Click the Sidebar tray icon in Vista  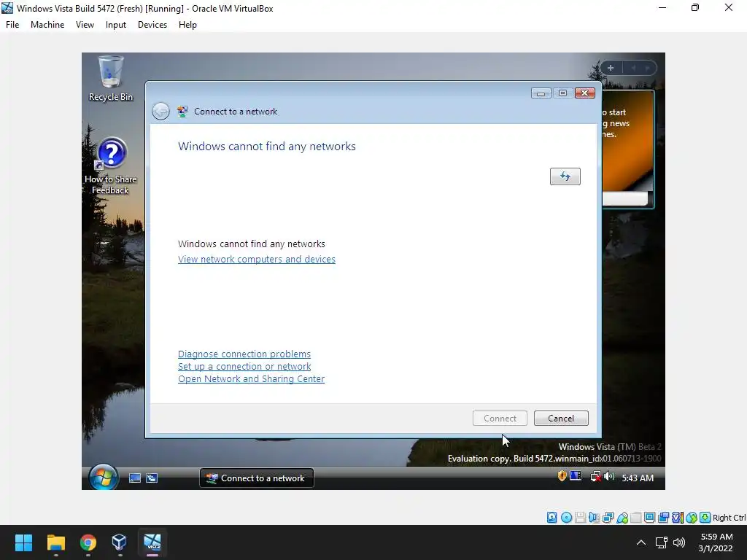[576, 475]
